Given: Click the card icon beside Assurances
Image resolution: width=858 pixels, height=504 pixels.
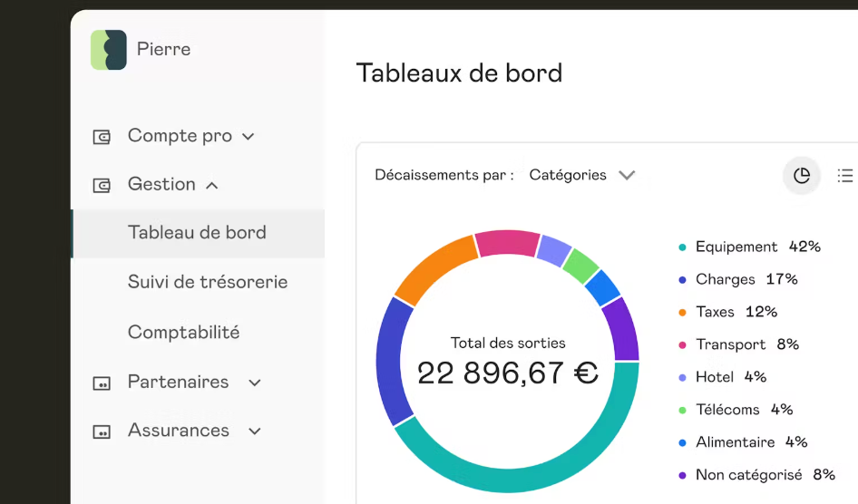Looking at the screenshot, I should [102, 431].
